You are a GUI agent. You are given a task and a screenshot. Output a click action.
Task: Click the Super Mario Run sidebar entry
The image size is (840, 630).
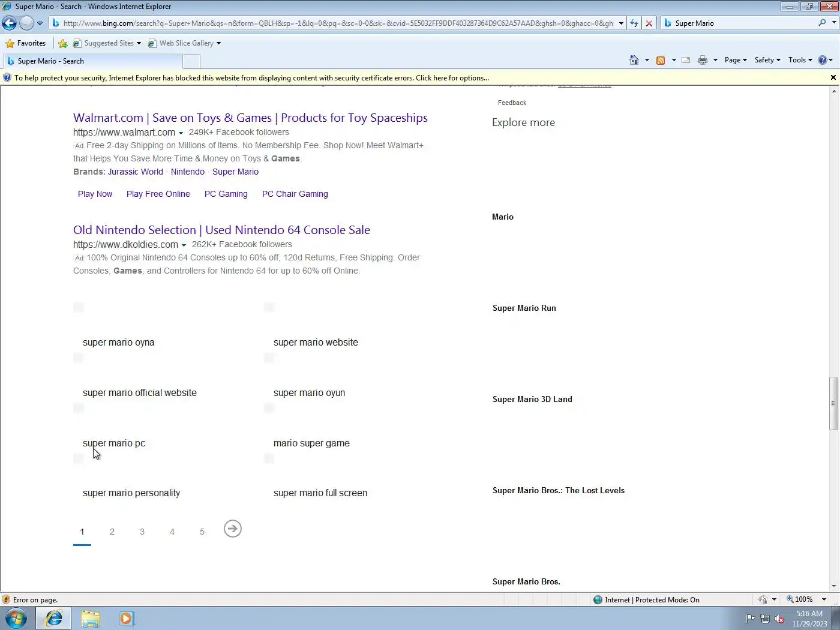pos(524,308)
